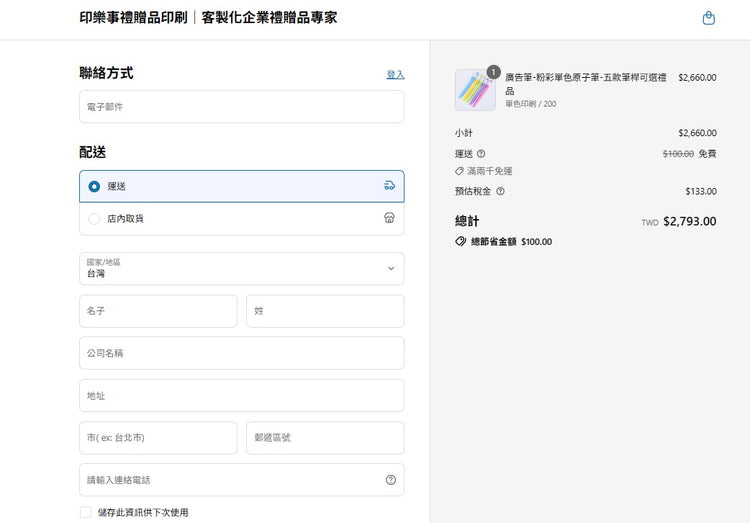The image size is (750, 523).
Task: Open the 國家/地區 country dropdown
Action: click(241, 268)
